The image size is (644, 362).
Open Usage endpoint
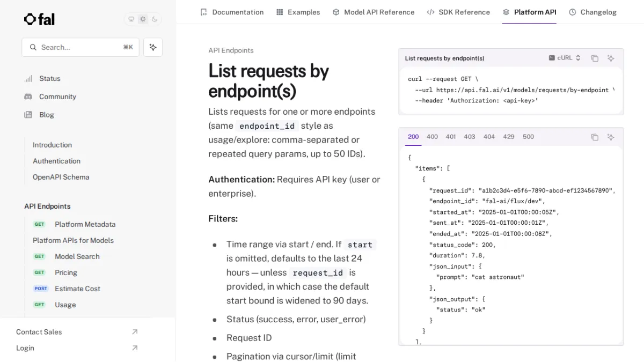[65, 305]
